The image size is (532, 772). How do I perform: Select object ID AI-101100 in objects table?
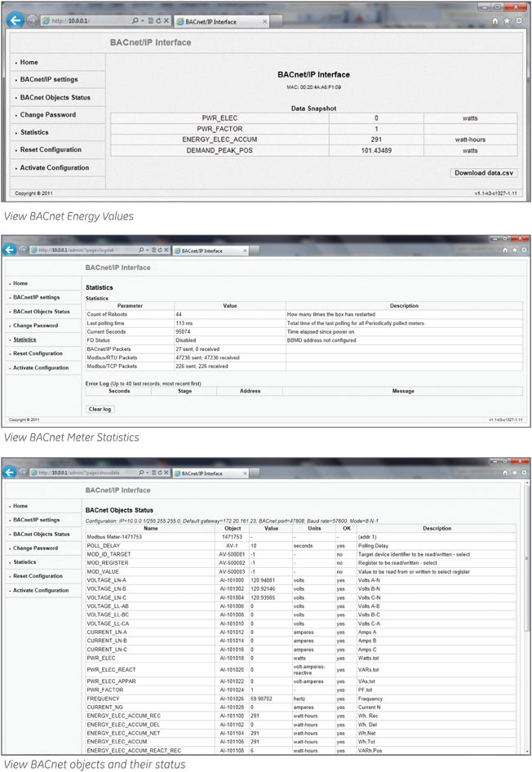click(x=232, y=717)
